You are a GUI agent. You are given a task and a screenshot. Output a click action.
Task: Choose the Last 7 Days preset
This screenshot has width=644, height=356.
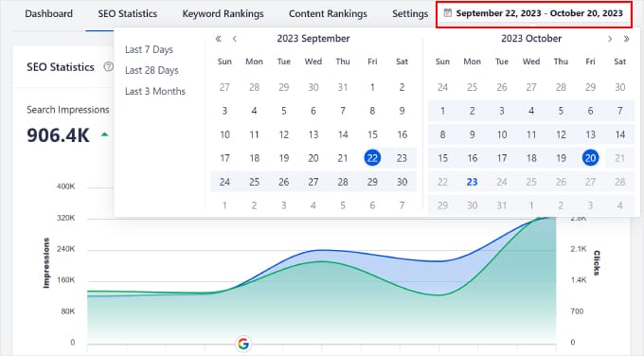tap(149, 49)
